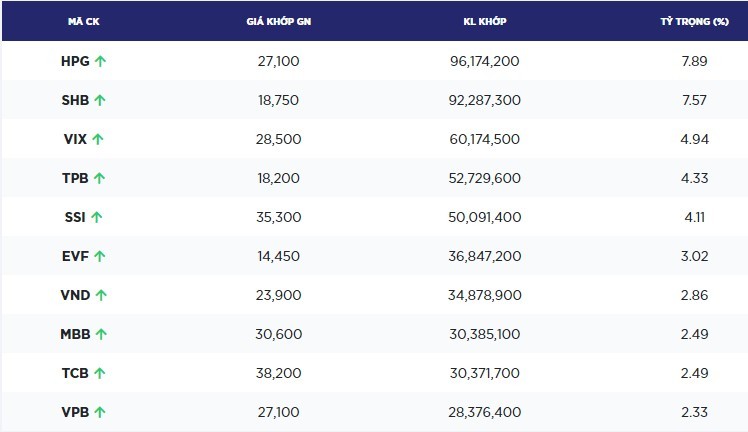Click the green arrow beside EVF
The image size is (748, 432).
(100, 256)
